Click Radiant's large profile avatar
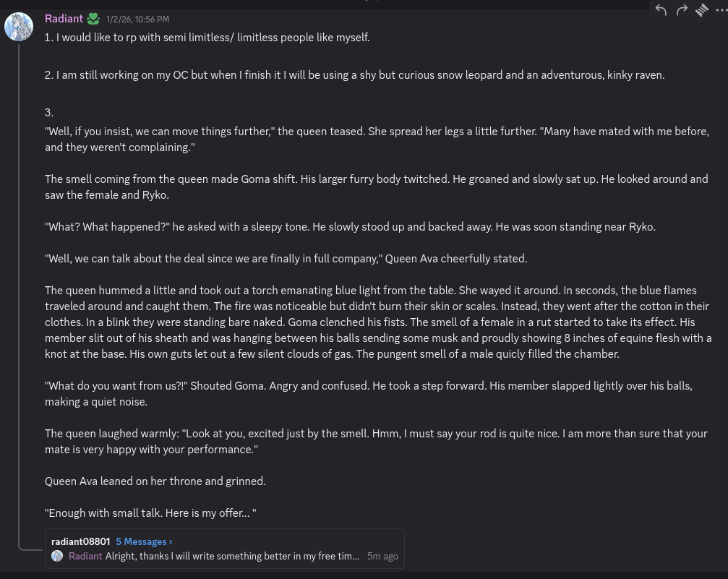The width and height of the screenshot is (728, 579). point(19,27)
